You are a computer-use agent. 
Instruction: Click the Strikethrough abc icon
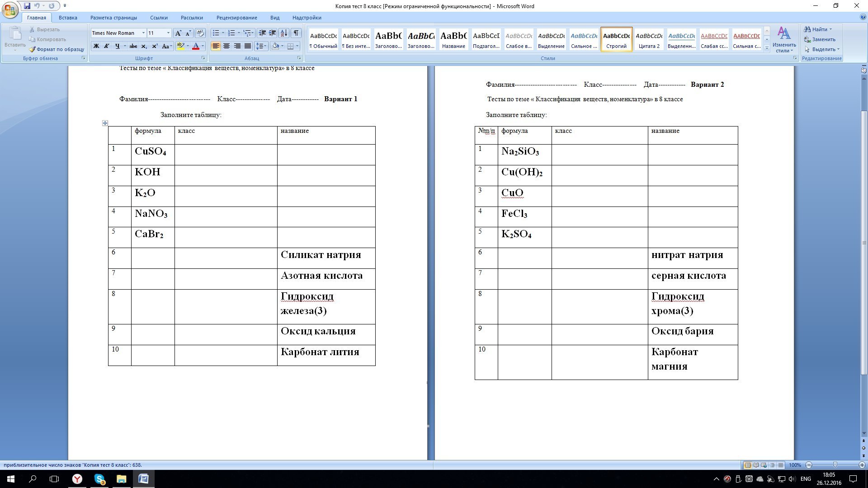(133, 46)
